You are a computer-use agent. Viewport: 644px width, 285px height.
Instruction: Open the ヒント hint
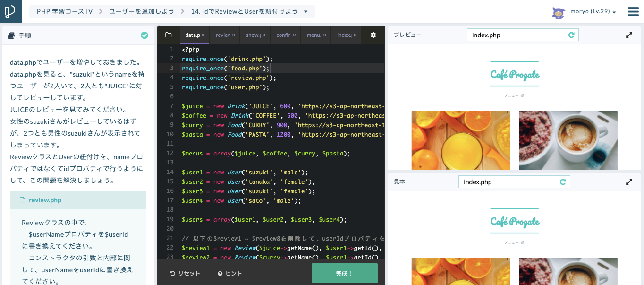click(229, 273)
